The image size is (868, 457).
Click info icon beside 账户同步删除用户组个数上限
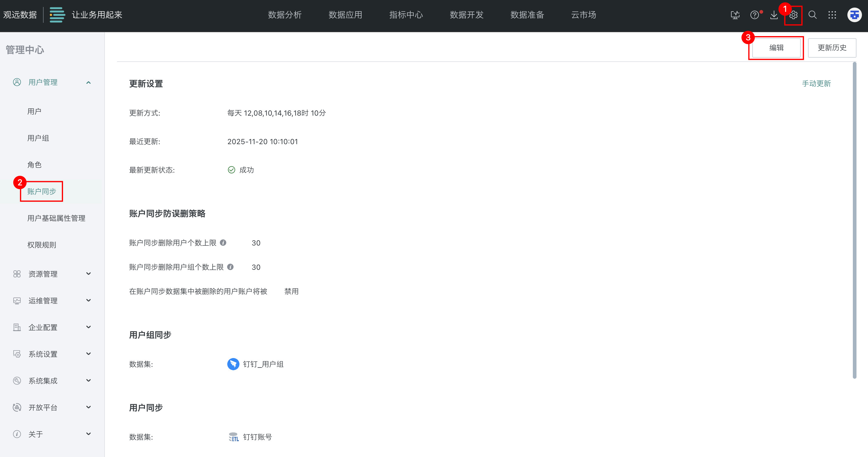[230, 267]
